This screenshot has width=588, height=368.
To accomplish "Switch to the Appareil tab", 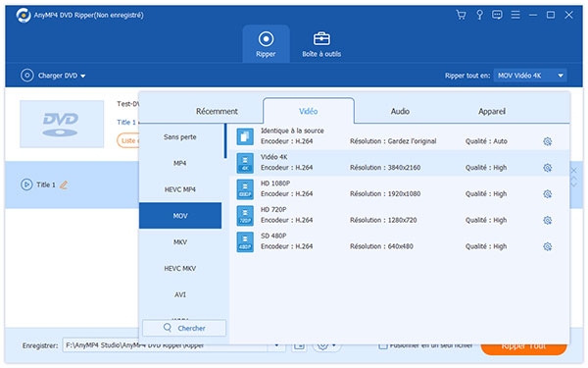I will [492, 112].
